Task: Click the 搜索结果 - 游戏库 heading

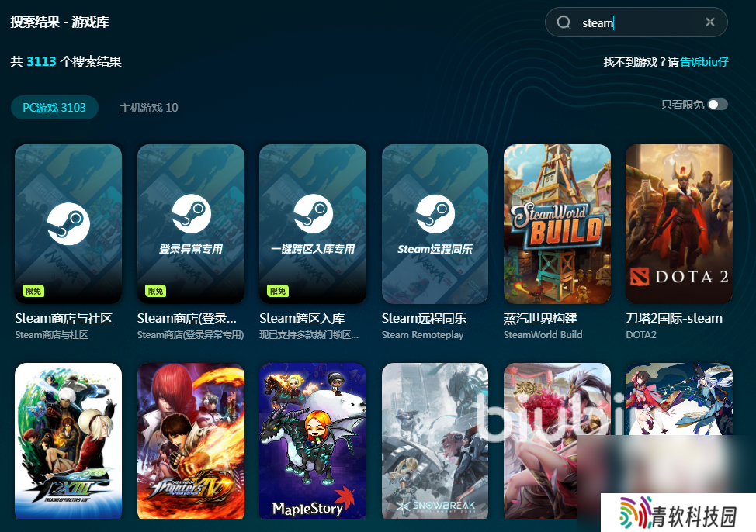Action: pyautogui.click(x=60, y=22)
